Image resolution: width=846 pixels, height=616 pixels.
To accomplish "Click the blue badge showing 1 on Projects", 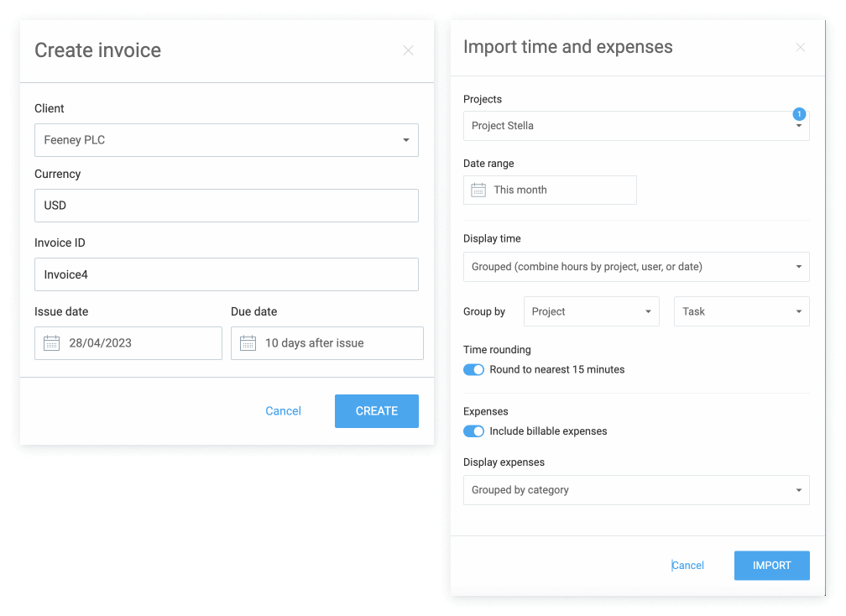I will (x=799, y=114).
